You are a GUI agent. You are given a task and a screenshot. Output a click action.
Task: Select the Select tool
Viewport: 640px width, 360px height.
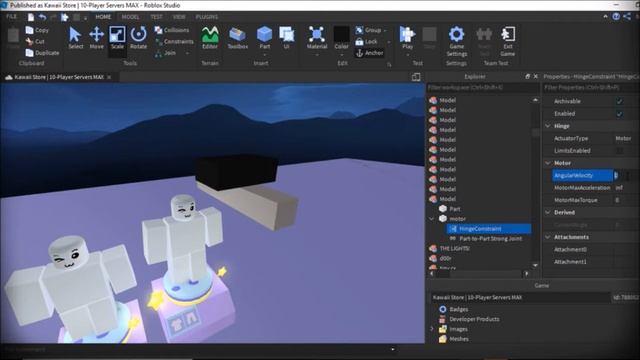[x=75, y=38]
